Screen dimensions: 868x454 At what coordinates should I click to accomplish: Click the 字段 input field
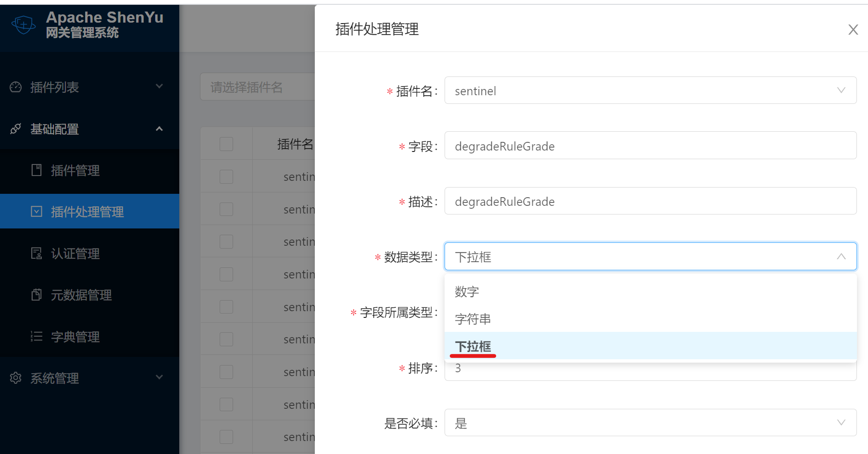[650, 146]
